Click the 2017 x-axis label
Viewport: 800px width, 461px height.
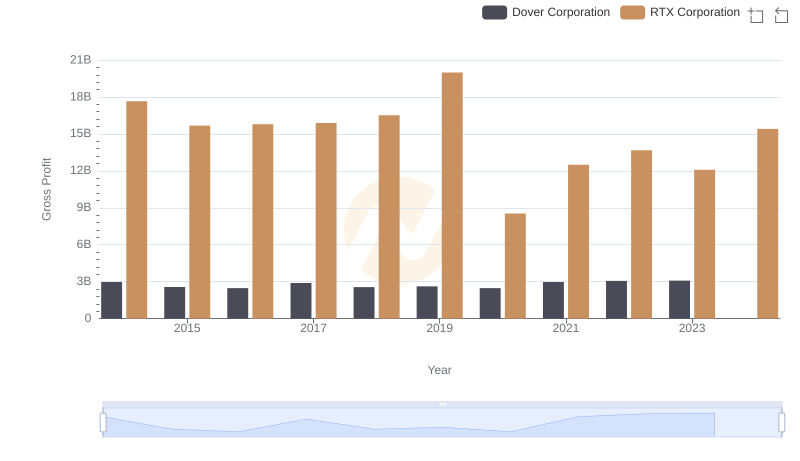[313, 328]
